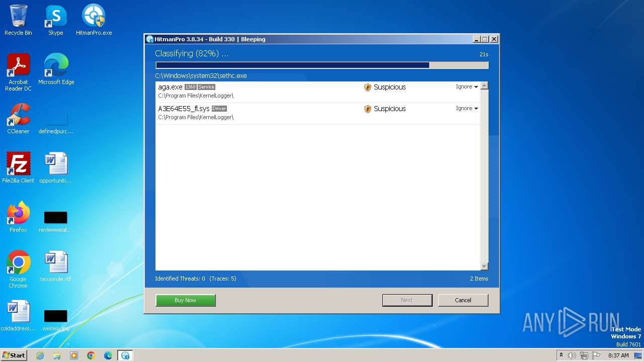Show hidden system tray icons
Screen dimensions: 644x362
click(x=561, y=355)
